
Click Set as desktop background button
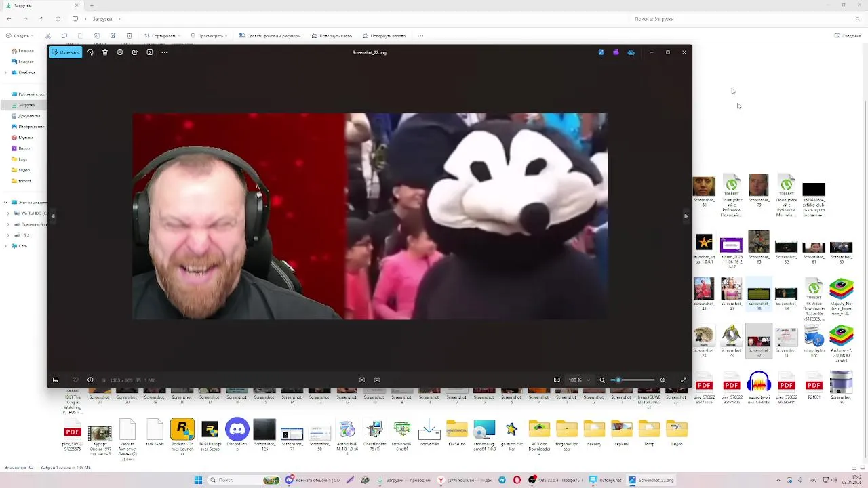click(270, 36)
